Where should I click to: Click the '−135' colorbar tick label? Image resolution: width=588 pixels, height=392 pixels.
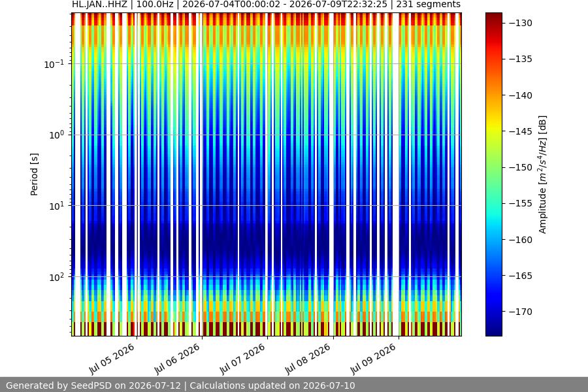(521, 59)
